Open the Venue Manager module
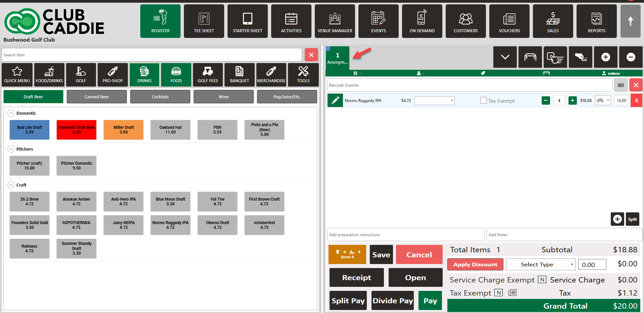 (335, 21)
